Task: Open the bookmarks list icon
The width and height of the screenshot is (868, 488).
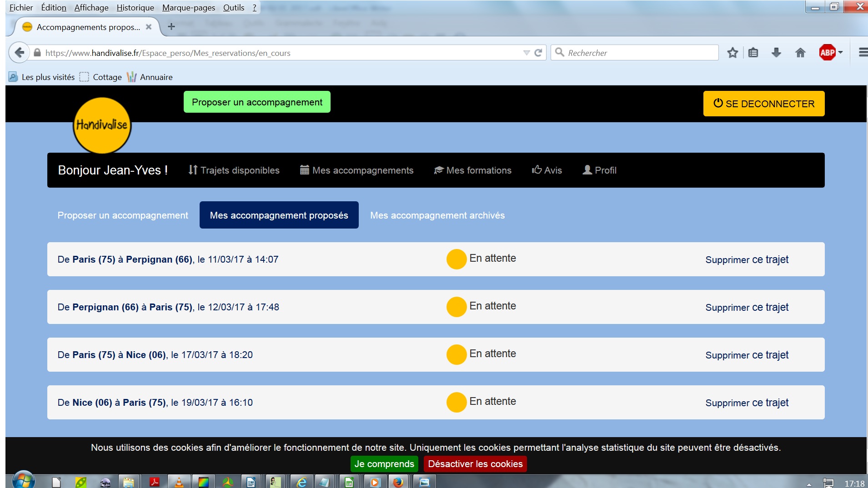Action: click(753, 53)
